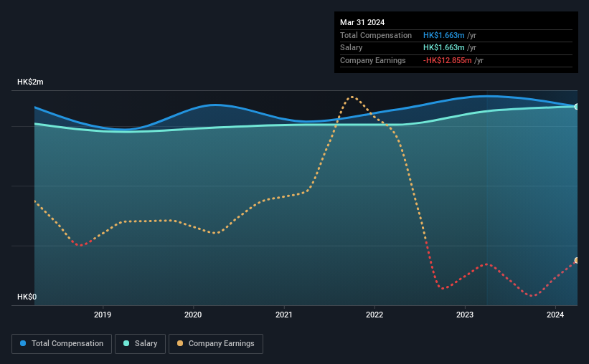Click the blue Total Compensation legend dot
The height and width of the screenshot is (364, 589).
click(x=23, y=343)
